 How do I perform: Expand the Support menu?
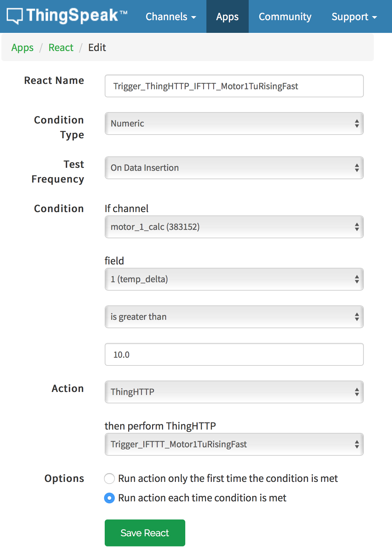point(354,17)
